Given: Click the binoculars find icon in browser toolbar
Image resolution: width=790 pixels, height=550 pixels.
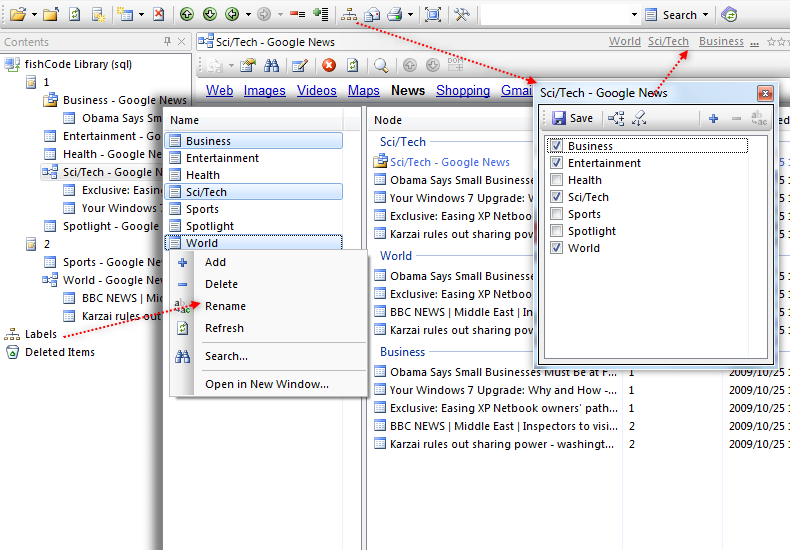Looking at the screenshot, I should click(272, 65).
